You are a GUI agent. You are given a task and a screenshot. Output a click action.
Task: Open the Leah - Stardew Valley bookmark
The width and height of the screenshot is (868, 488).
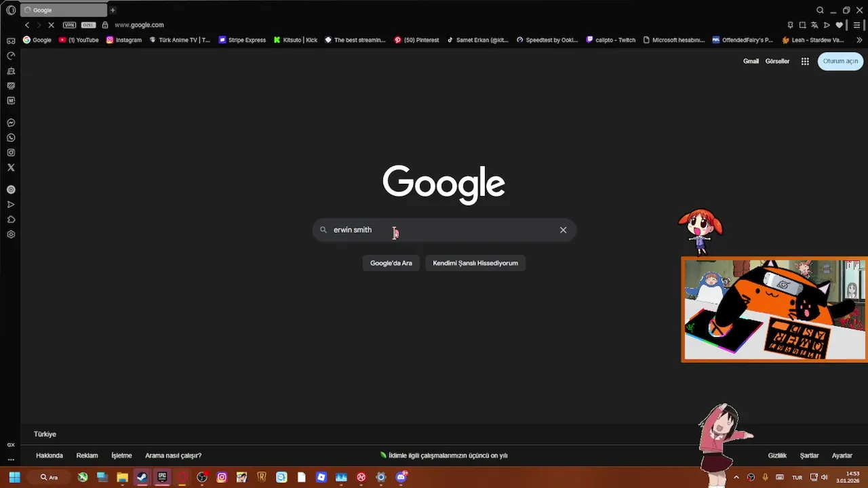coord(813,40)
